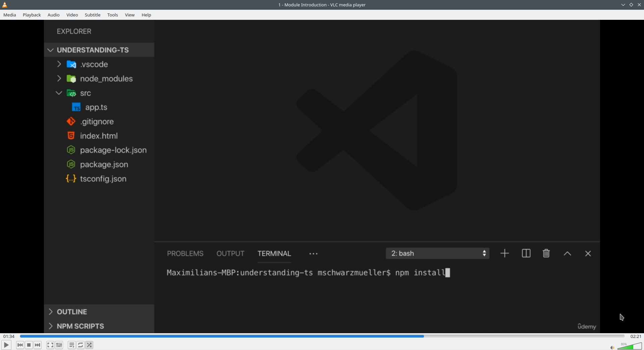Switch to the PROBLEMS tab

click(x=185, y=254)
